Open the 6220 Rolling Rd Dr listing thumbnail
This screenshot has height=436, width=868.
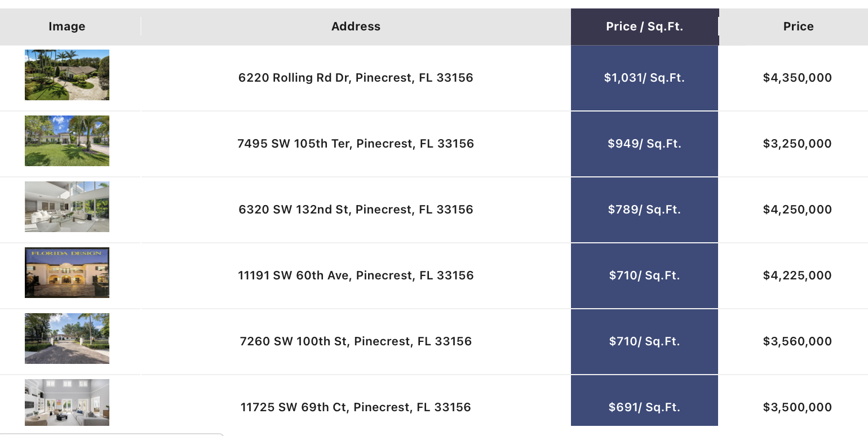67,75
